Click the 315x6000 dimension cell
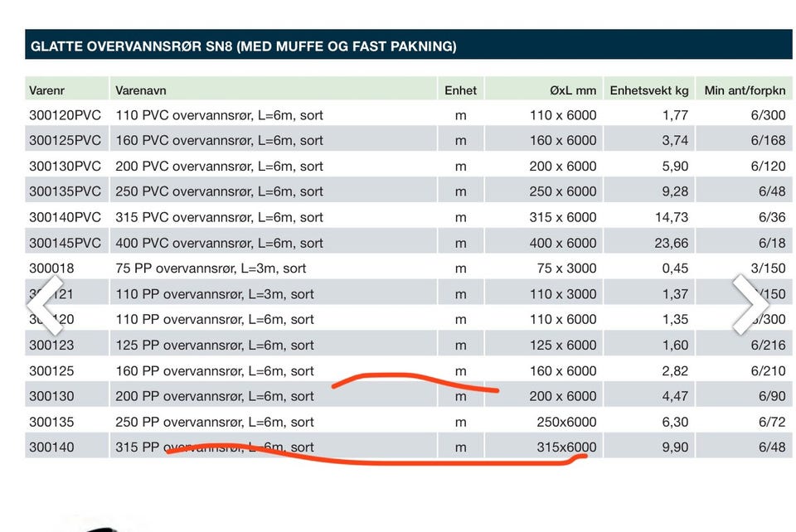 coord(566,447)
